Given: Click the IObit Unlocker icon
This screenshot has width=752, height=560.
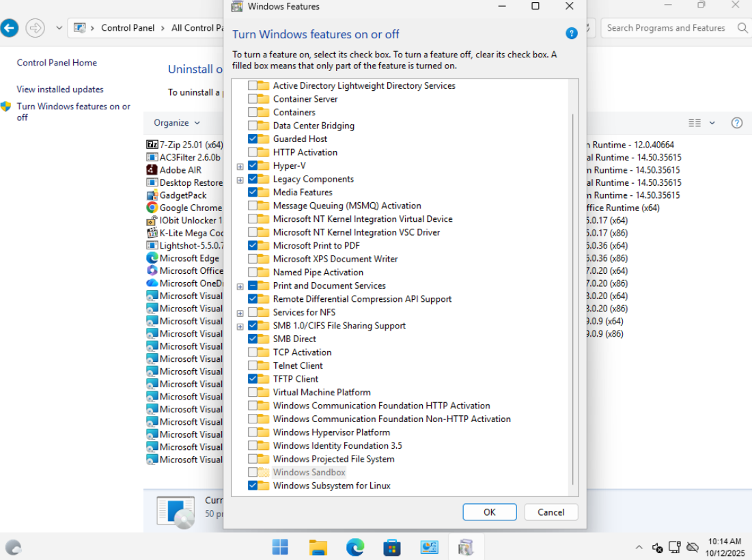Looking at the screenshot, I should (152, 220).
